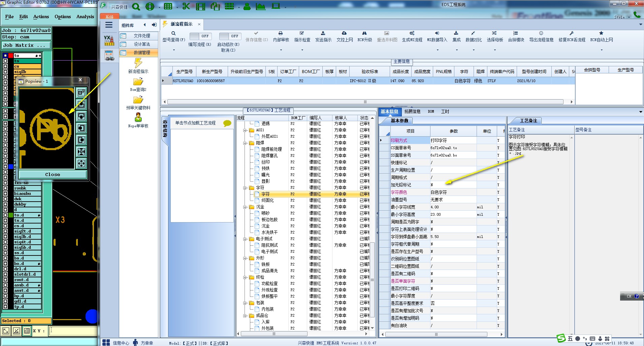
Task: Click the pan-up icon in Popview window
Action: (82, 104)
